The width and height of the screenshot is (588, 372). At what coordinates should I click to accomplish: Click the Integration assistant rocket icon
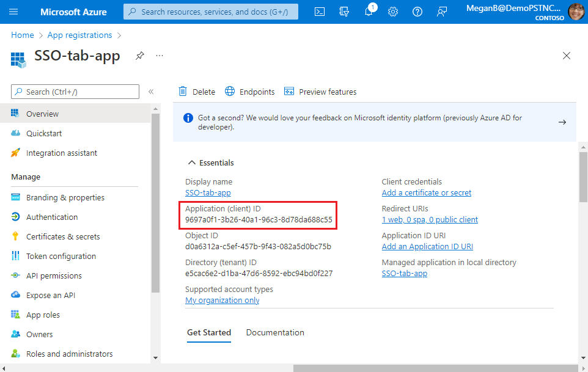click(15, 153)
